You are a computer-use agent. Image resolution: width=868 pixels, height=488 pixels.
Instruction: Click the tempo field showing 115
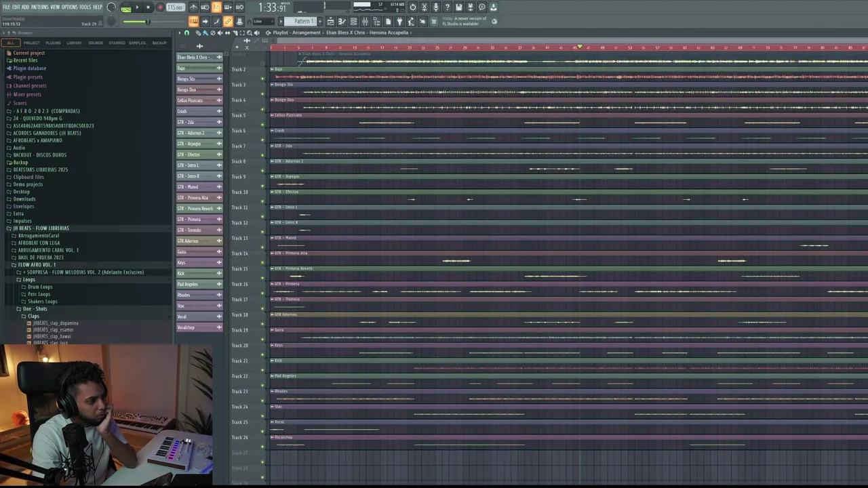(x=176, y=7)
